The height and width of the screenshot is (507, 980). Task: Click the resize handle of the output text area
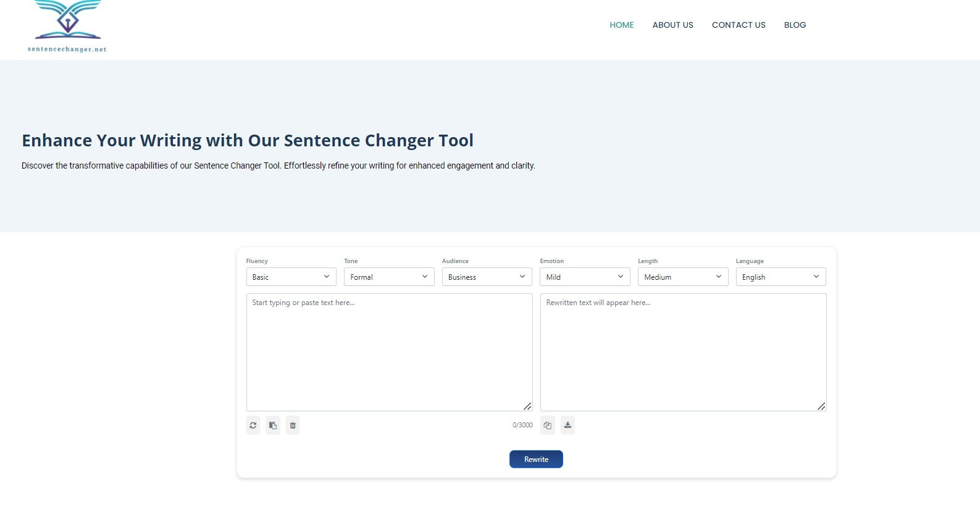tap(821, 406)
